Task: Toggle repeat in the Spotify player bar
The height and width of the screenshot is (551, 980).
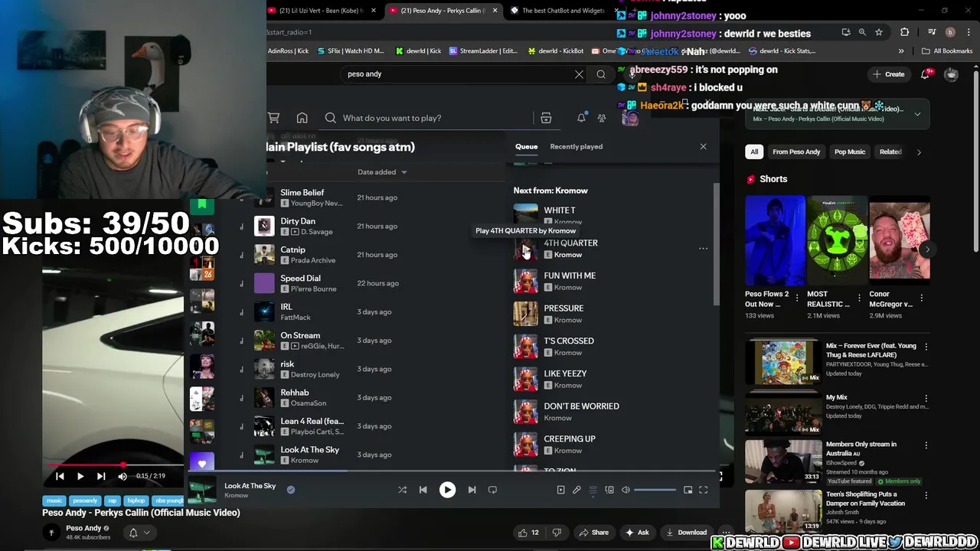Action: tap(492, 490)
